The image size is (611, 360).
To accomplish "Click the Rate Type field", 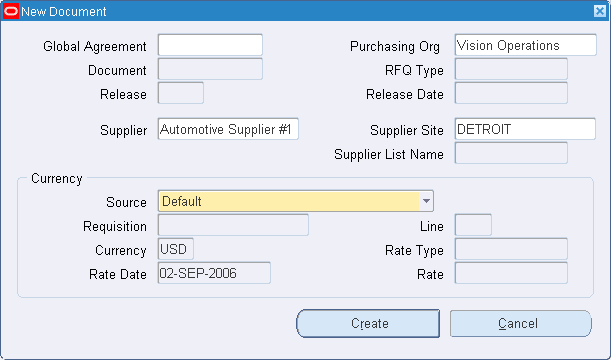I will pos(511,249).
